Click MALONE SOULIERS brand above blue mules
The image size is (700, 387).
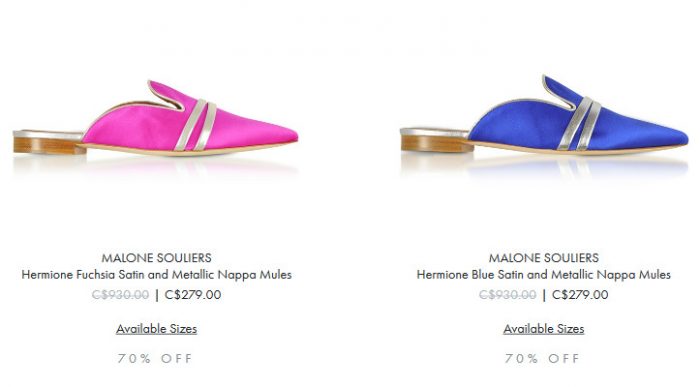[x=544, y=258]
